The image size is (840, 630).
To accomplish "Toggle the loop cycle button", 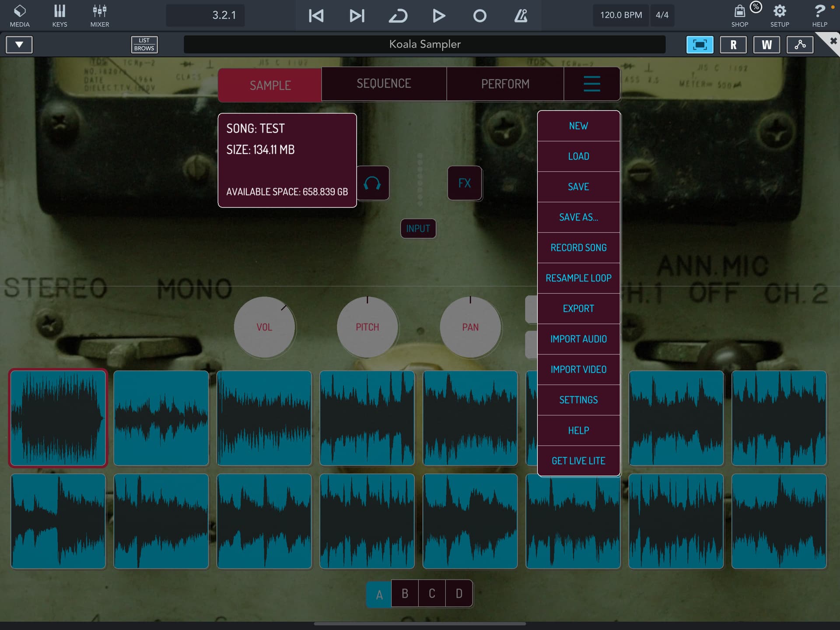I will [x=398, y=16].
